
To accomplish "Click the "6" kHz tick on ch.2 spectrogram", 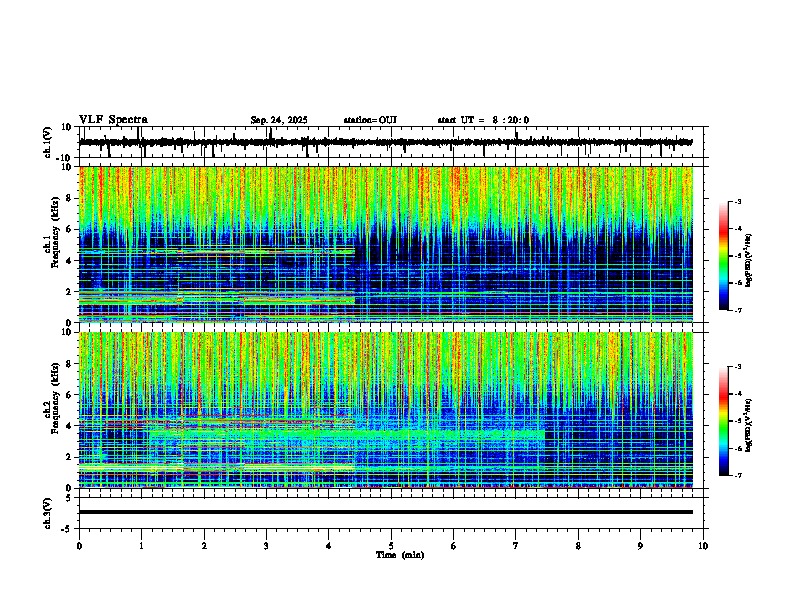I will click(x=69, y=395).
